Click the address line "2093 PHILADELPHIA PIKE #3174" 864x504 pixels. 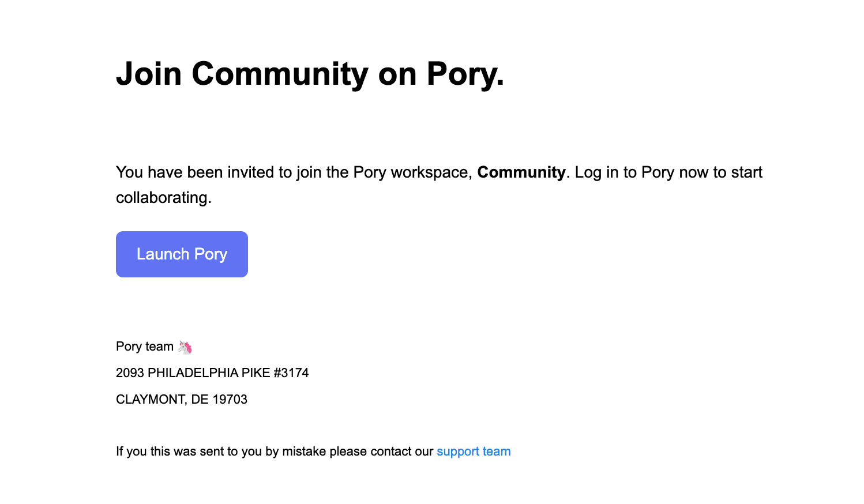(212, 373)
